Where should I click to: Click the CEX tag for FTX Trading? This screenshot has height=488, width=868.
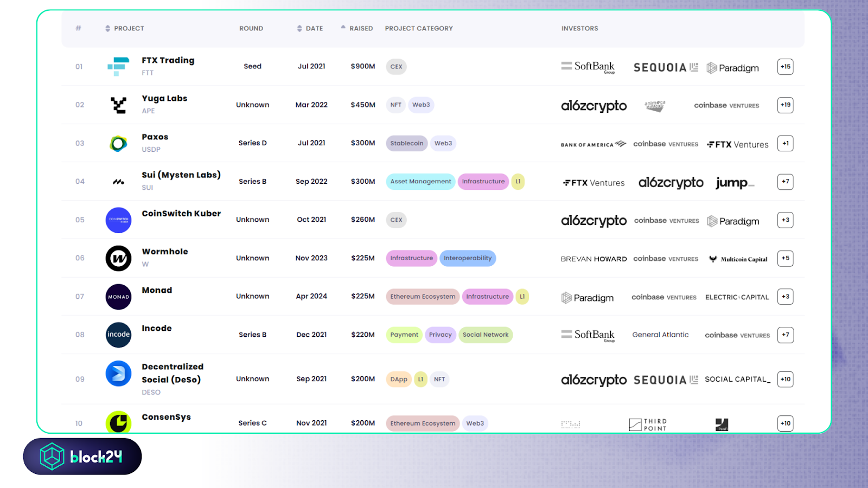(397, 67)
